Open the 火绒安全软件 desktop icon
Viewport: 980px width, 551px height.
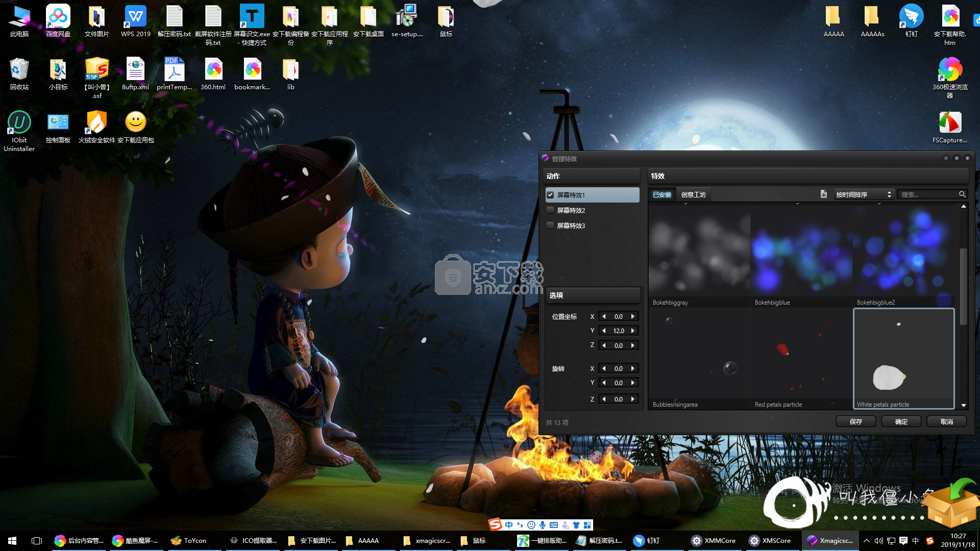pyautogui.click(x=97, y=127)
